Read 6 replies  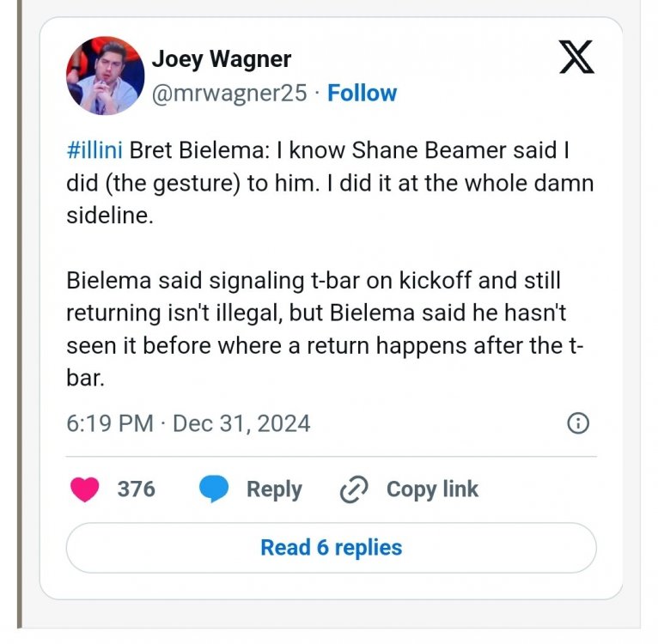tap(331, 548)
